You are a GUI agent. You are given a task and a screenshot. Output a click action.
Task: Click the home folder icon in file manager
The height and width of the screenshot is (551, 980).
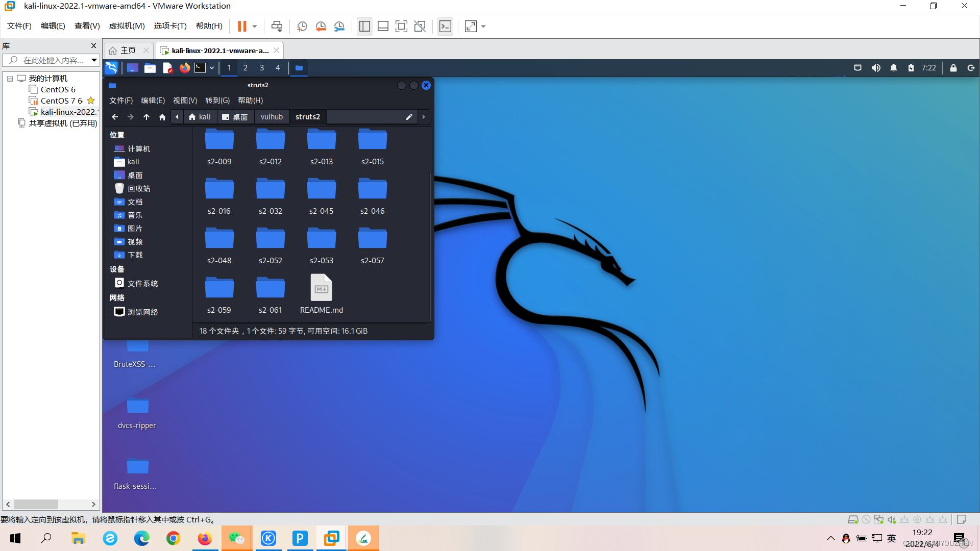pyautogui.click(x=162, y=117)
